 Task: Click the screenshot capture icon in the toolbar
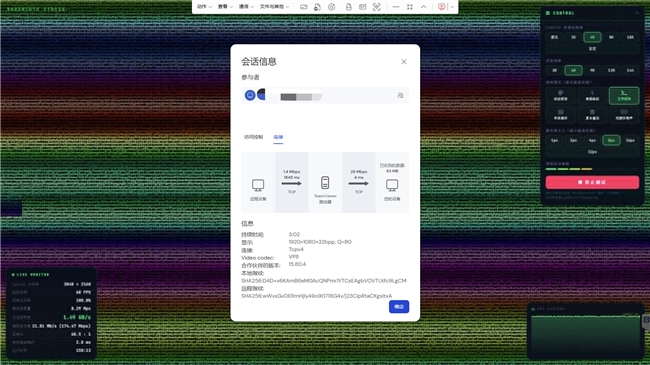click(376, 7)
